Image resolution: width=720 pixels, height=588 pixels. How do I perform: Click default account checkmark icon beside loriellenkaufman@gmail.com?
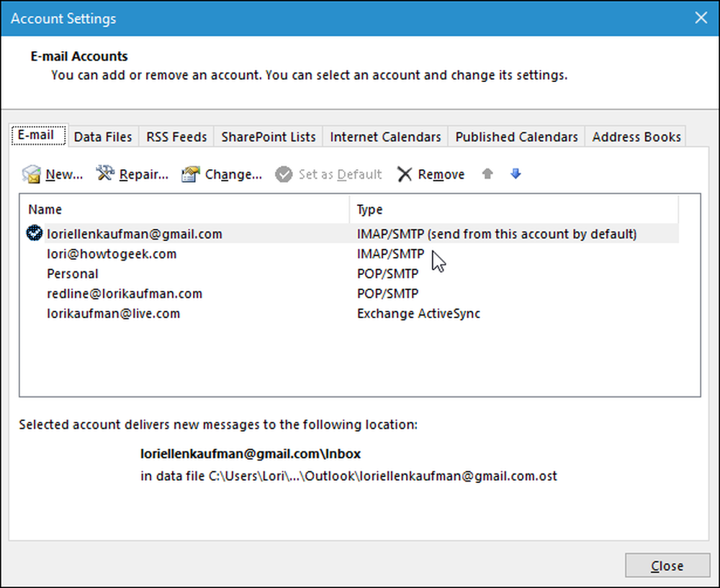click(x=34, y=233)
